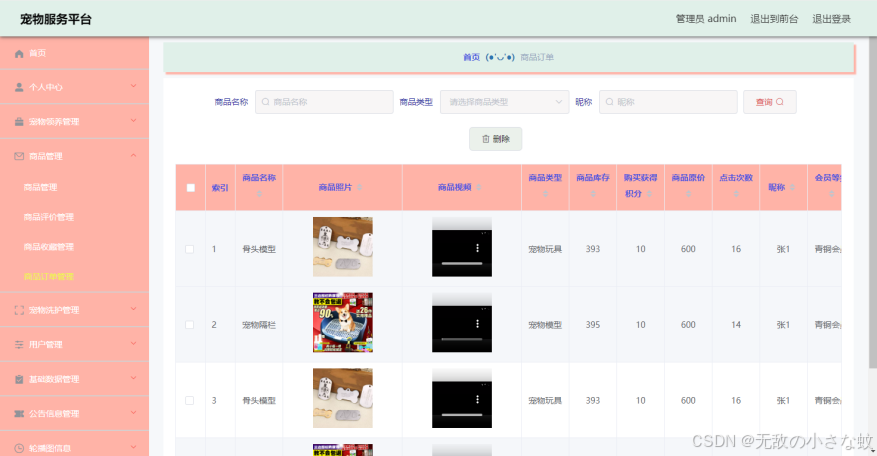Expand the 用户管理 sidebar group
877x456 pixels.
pos(134,343)
